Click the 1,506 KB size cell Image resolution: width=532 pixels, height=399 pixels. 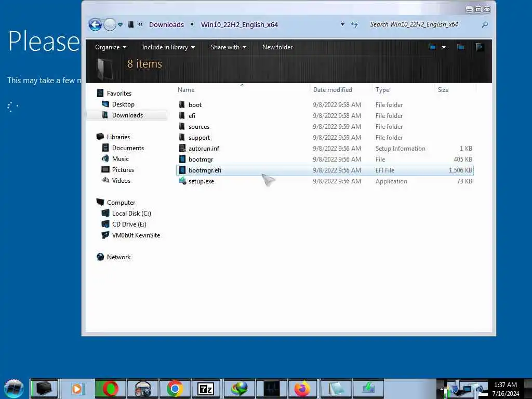click(x=460, y=170)
